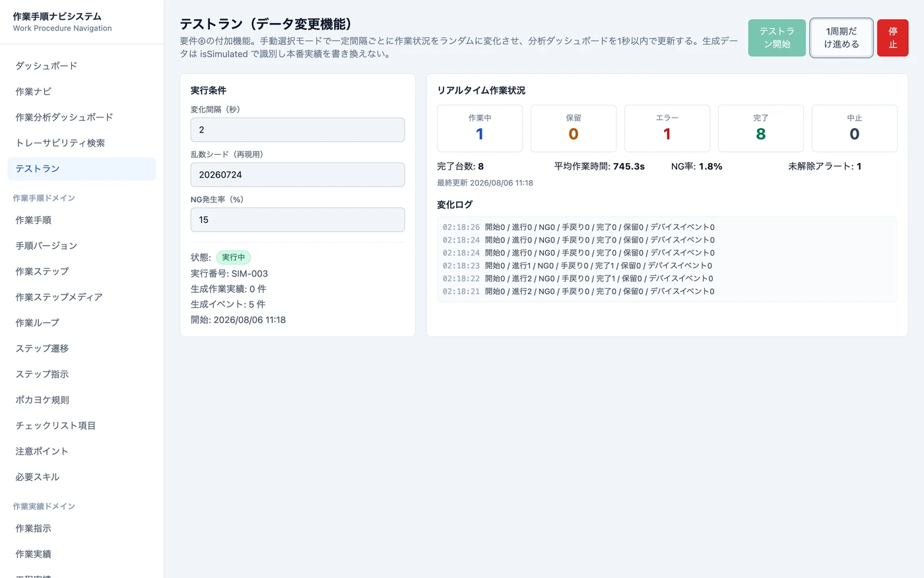Select テストラン in the sidebar
Viewport: 924px width, 578px height.
[82, 169]
